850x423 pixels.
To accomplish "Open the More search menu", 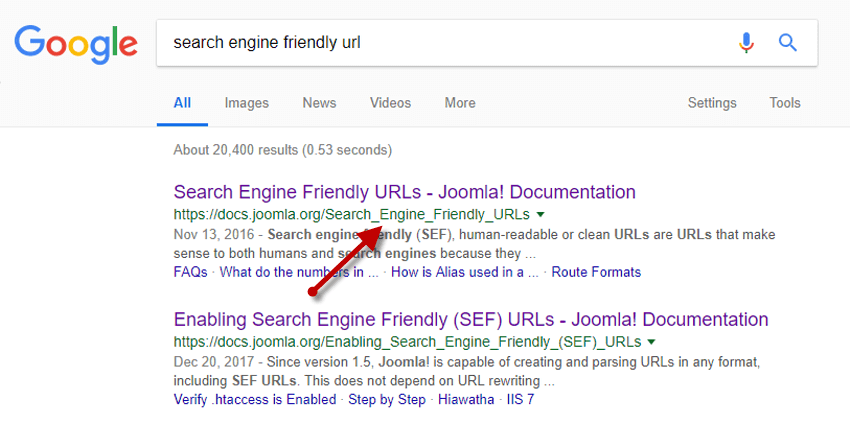I will tap(460, 103).
